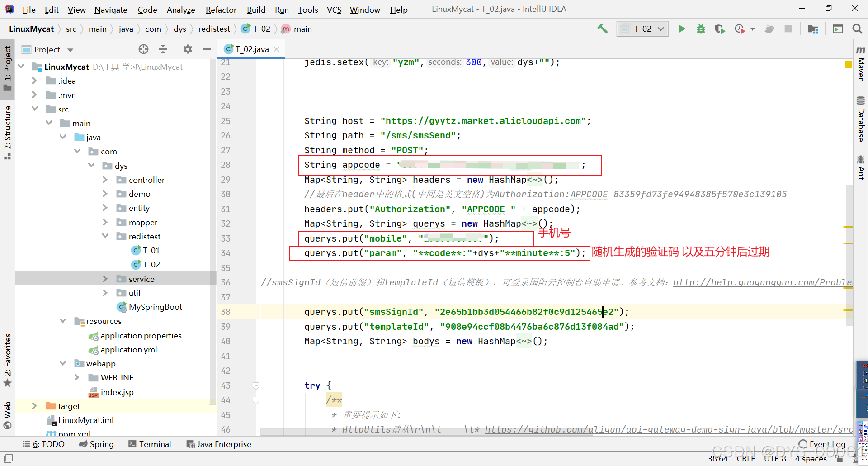Image resolution: width=868 pixels, height=466 pixels.
Task: Click UTF-8 encoding in status bar
Action: [x=775, y=458]
